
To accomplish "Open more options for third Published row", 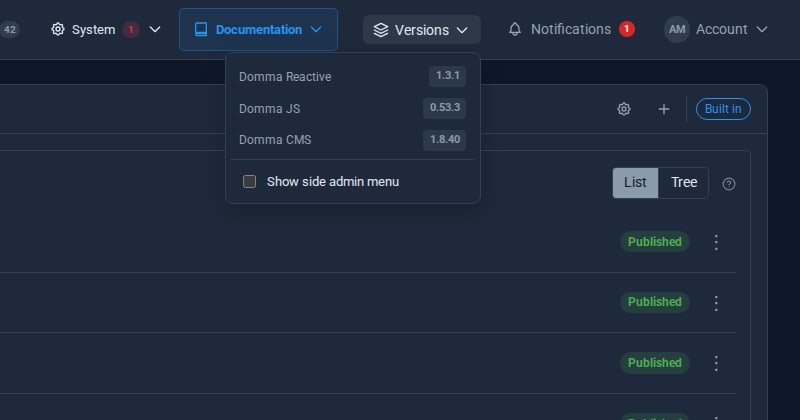I will coord(716,363).
